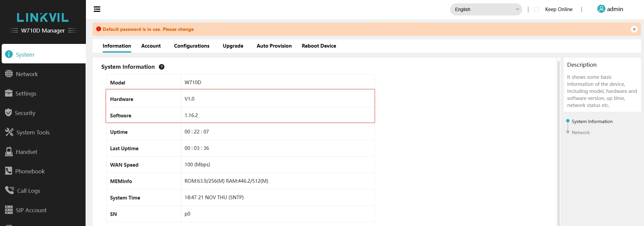Open the Upgrade tab
Screen dimensions: 644x226
[x=233, y=46]
